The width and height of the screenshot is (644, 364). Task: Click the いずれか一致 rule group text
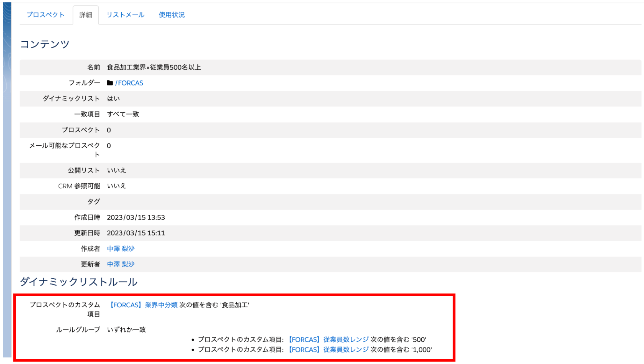point(126,330)
